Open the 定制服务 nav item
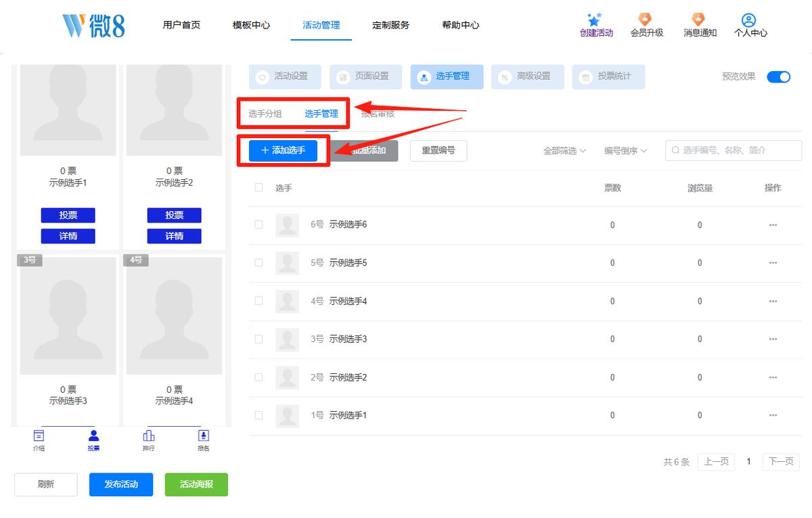The height and width of the screenshot is (518, 812). coord(391,25)
